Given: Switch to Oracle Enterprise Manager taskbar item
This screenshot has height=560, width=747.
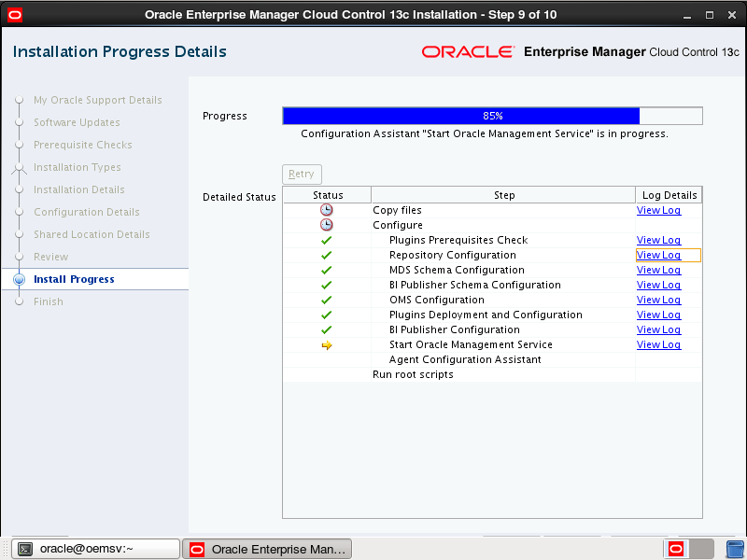Looking at the screenshot, I should 267,549.
